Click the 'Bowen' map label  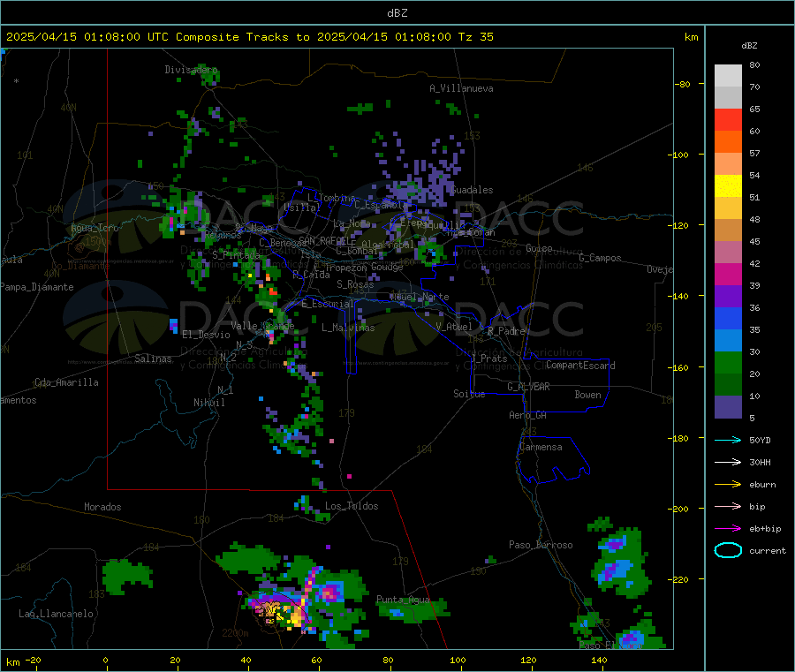587,395
